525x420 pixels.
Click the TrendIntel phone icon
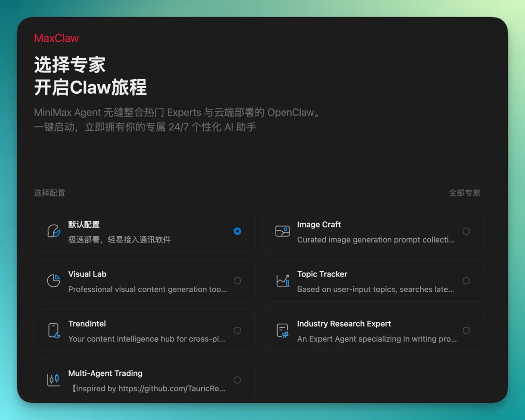[x=53, y=330]
